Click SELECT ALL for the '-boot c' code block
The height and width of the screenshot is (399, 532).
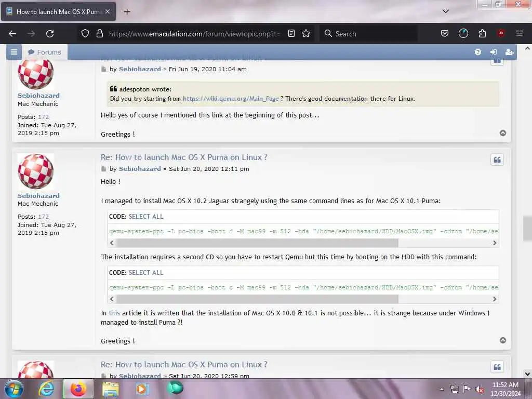point(146,273)
